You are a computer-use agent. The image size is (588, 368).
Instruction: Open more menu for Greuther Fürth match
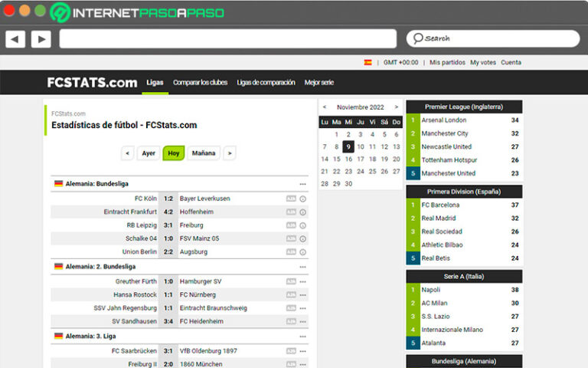click(302, 281)
